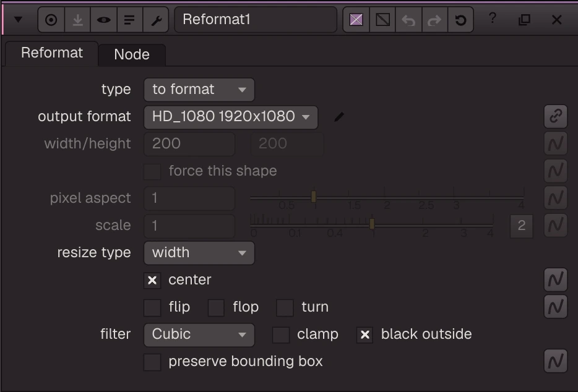
Task: Close the Reformat1 properties panel
Action: click(556, 20)
